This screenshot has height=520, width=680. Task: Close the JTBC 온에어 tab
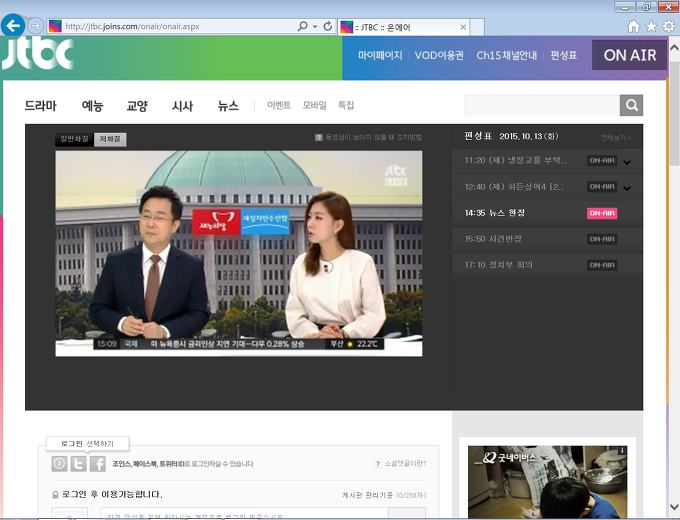463,27
